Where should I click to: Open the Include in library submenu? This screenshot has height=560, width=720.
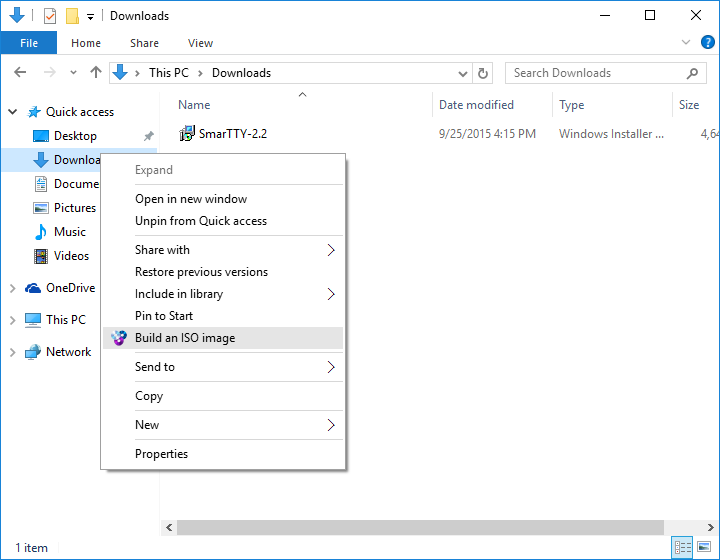pos(223,294)
